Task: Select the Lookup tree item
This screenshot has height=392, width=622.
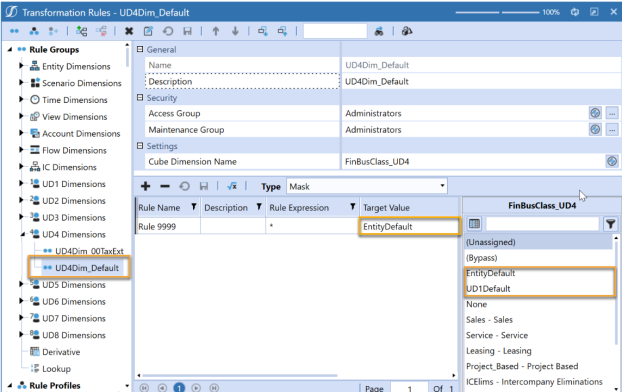Action: [x=56, y=369]
